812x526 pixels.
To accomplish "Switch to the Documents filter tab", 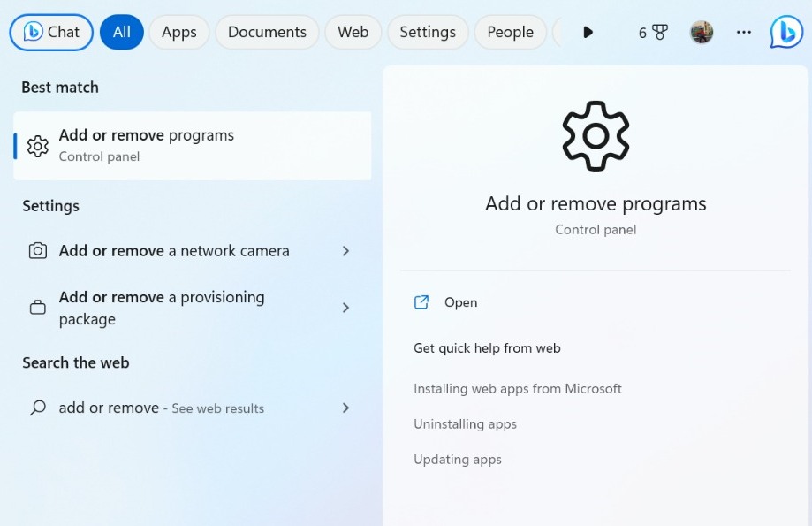I will pos(267,32).
